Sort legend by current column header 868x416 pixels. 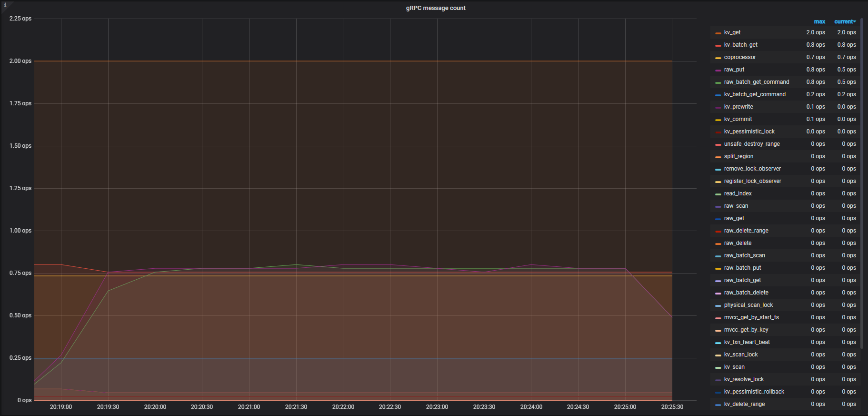[x=845, y=21]
